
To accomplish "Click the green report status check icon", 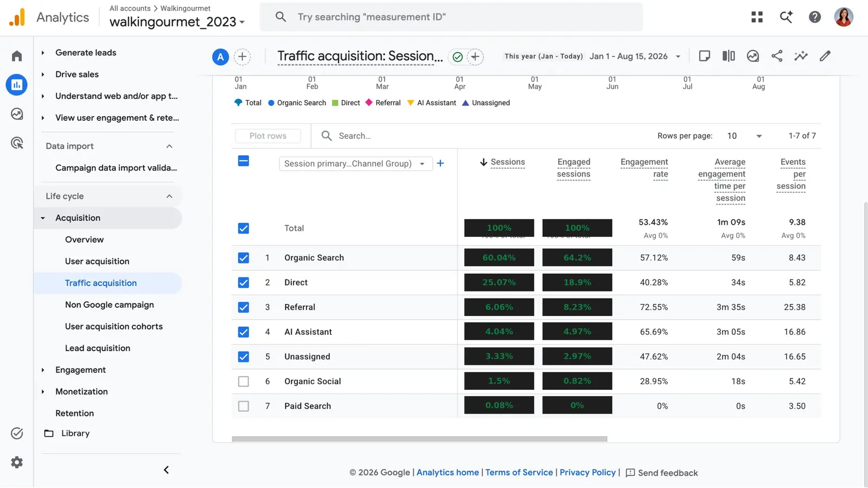I will pos(457,56).
